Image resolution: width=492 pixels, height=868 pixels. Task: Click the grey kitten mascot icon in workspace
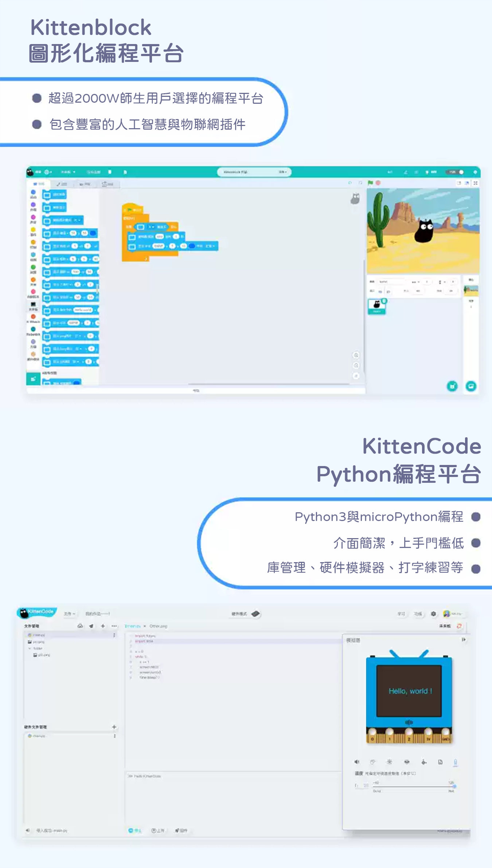[x=355, y=198]
